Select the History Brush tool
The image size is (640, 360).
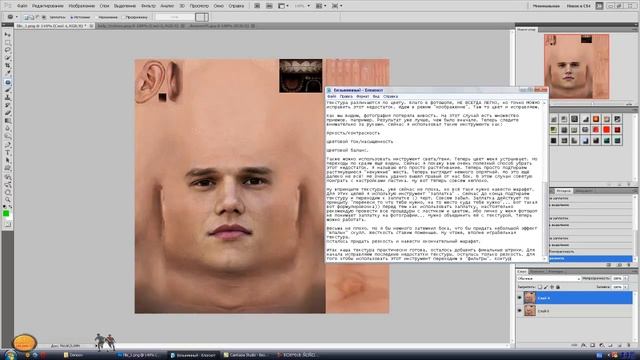(x=7, y=106)
